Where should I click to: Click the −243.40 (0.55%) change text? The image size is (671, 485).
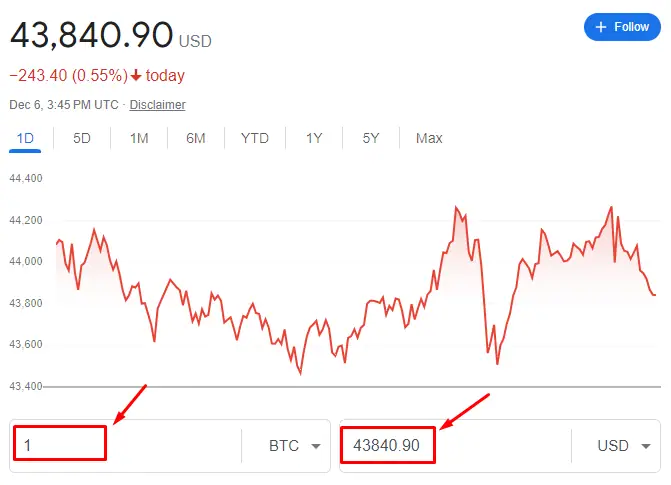click(68, 76)
